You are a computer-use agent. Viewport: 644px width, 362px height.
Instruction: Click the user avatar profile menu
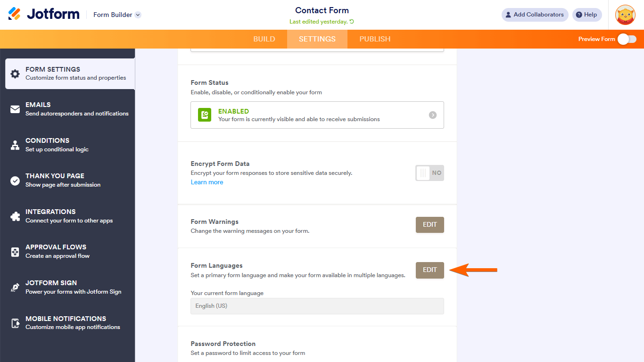[625, 15]
